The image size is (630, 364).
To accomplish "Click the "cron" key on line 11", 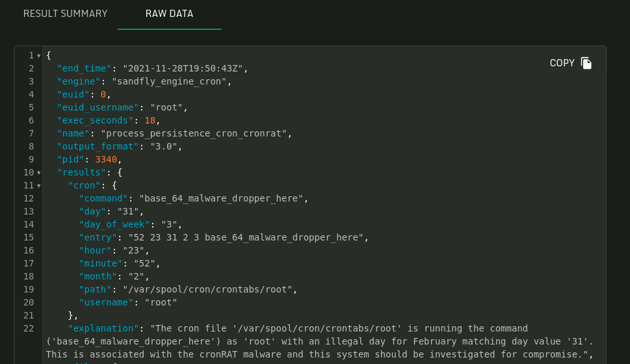I will tap(85, 185).
